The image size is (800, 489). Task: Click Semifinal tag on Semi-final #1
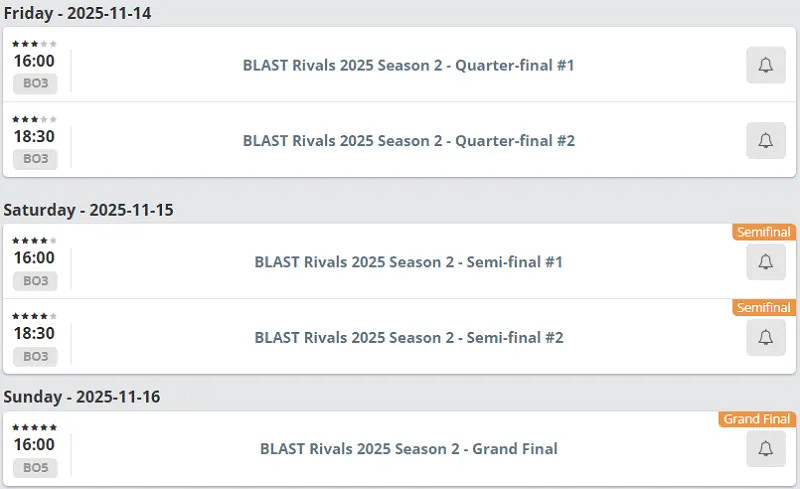[x=763, y=232]
